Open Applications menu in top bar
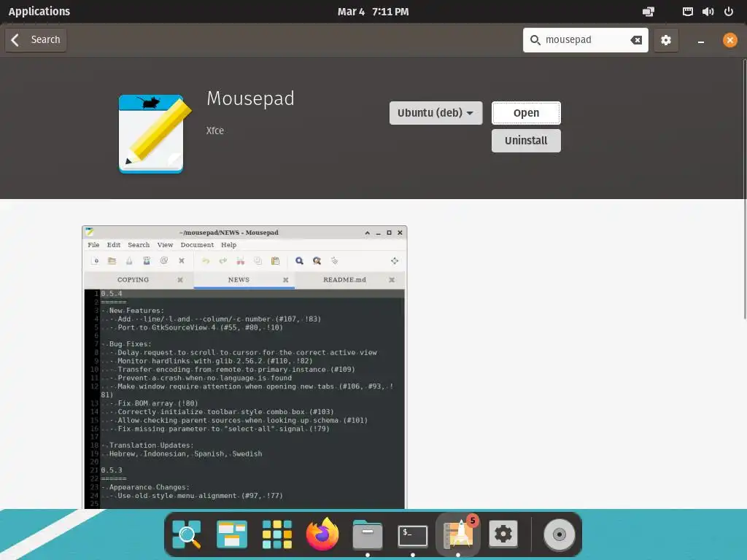Image resolution: width=747 pixels, height=560 pixels. (39, 12)
